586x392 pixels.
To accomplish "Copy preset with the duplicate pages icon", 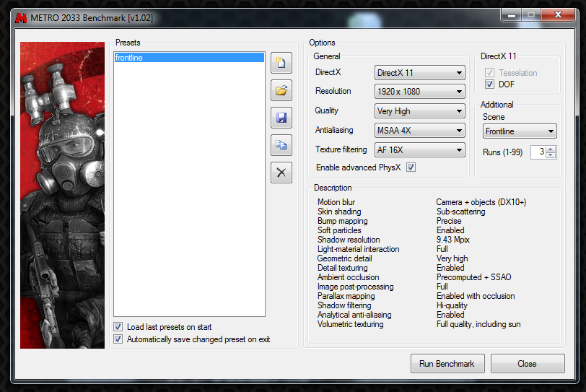I will point(281,145).
